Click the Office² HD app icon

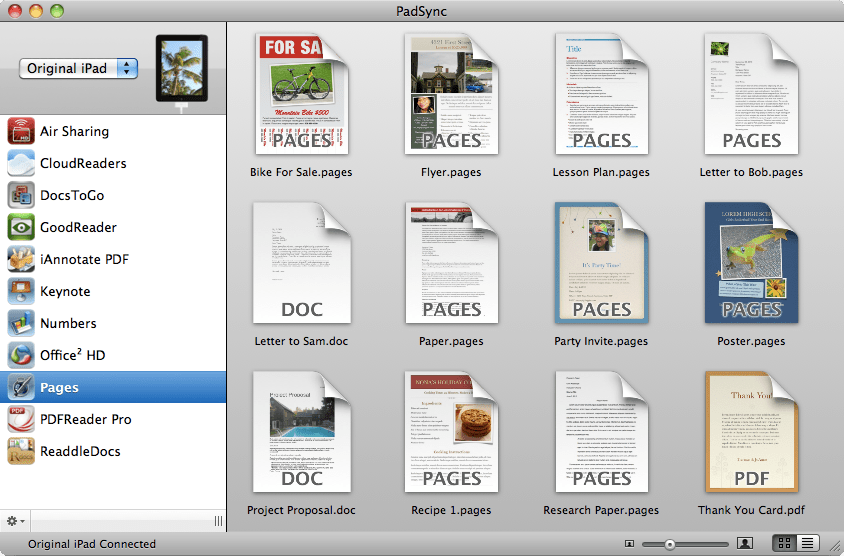[21, 355]
